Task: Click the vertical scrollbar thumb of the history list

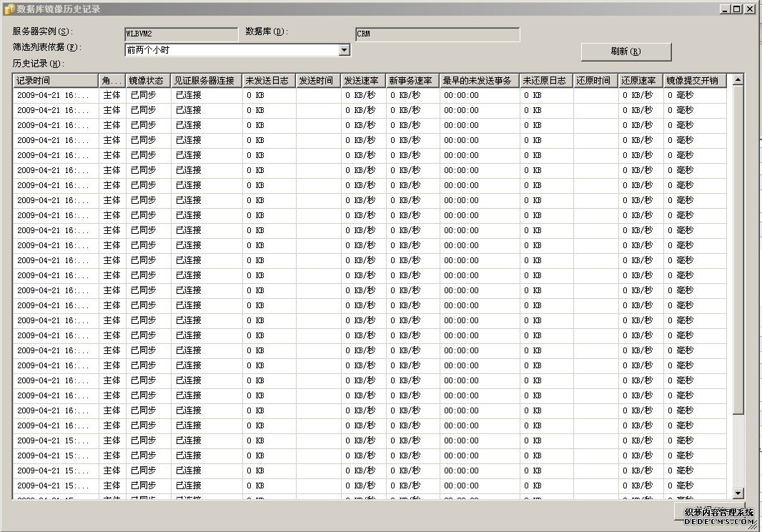Action: pyautogui.click(x=738, y=250)
